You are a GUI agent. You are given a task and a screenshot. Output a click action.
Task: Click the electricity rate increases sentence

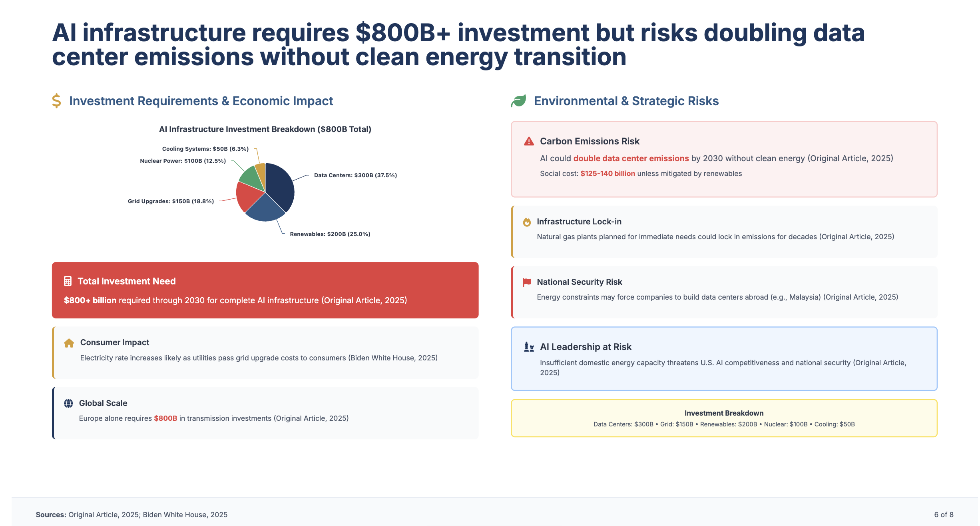(259, 358)
